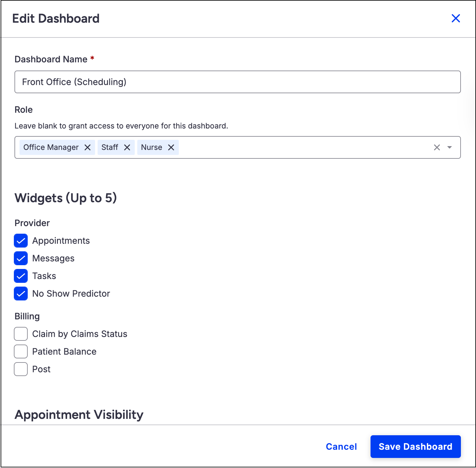Image resolution: width=476 pixels, height=468 pixels.
Task: Enable Claim by Claims Status widget
Action: tap(21, 334)
